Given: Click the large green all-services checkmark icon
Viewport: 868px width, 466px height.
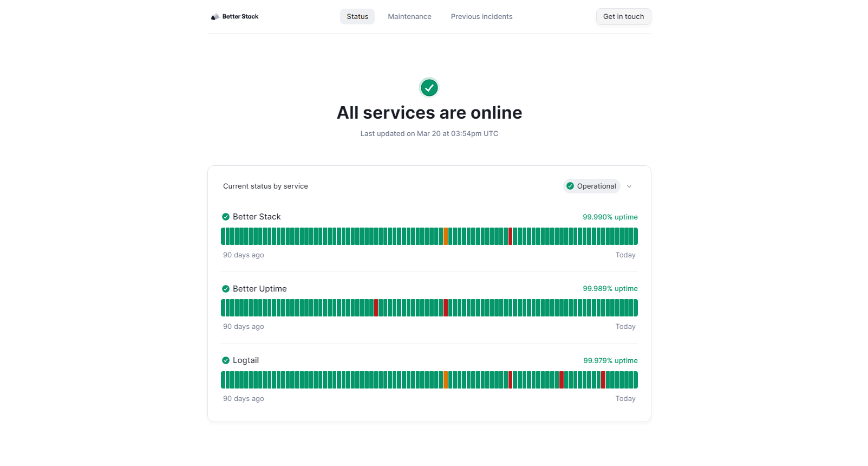Looking at the screenshot, I should pyautogui.click(x=429, y=87).
